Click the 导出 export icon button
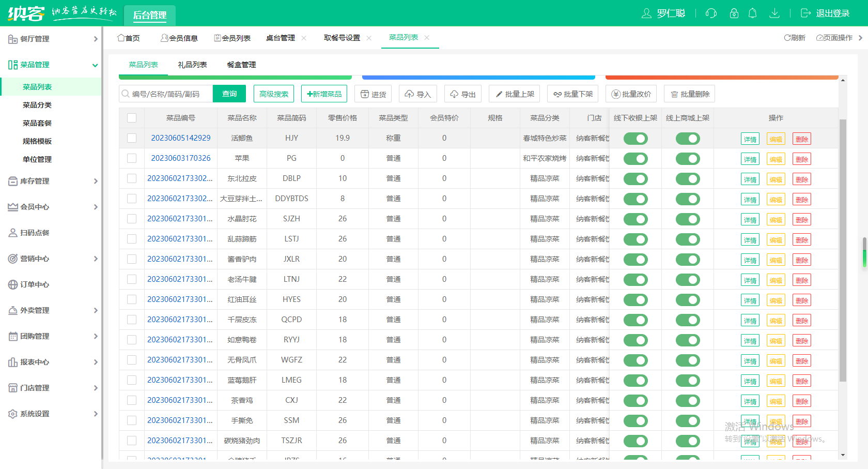 click(462, 94)
